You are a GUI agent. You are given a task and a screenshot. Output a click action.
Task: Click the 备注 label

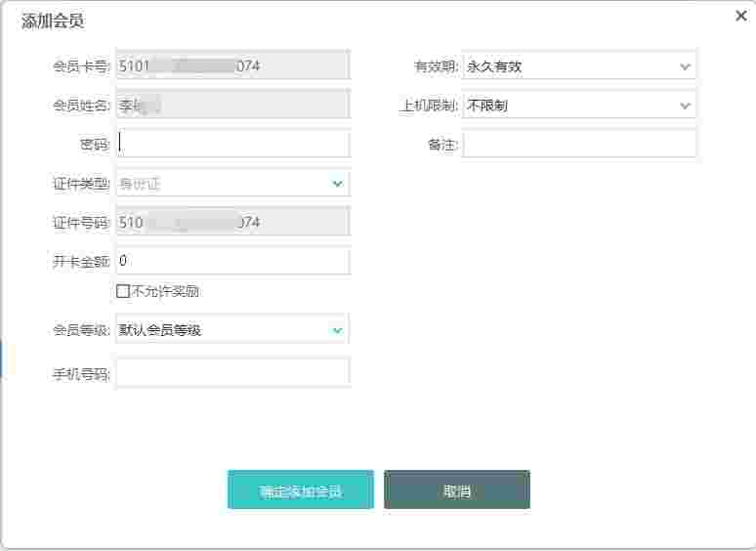pyautogui.click(x=442, y=145)
